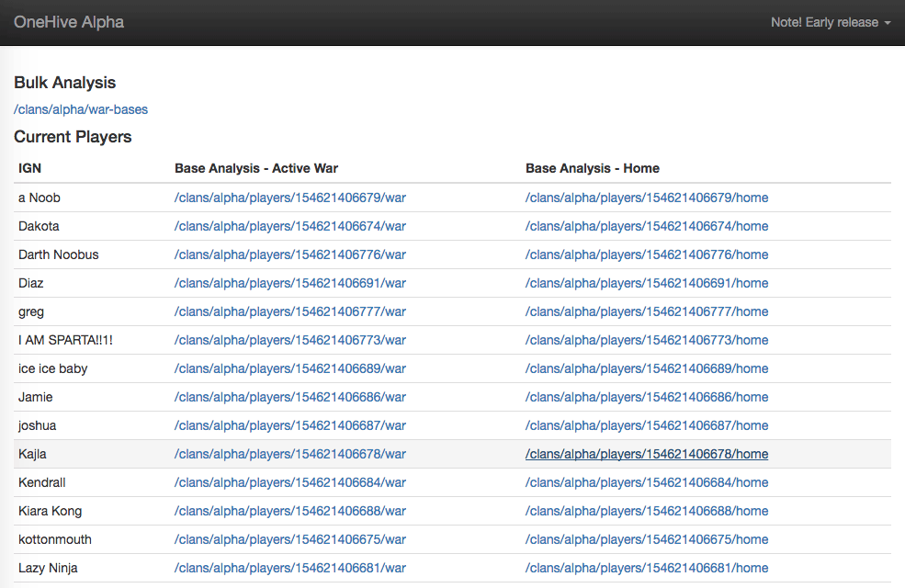View I AM SPARTA!!1! home base analysis
This screenshot has height=588, width=905.
[647, 340]
